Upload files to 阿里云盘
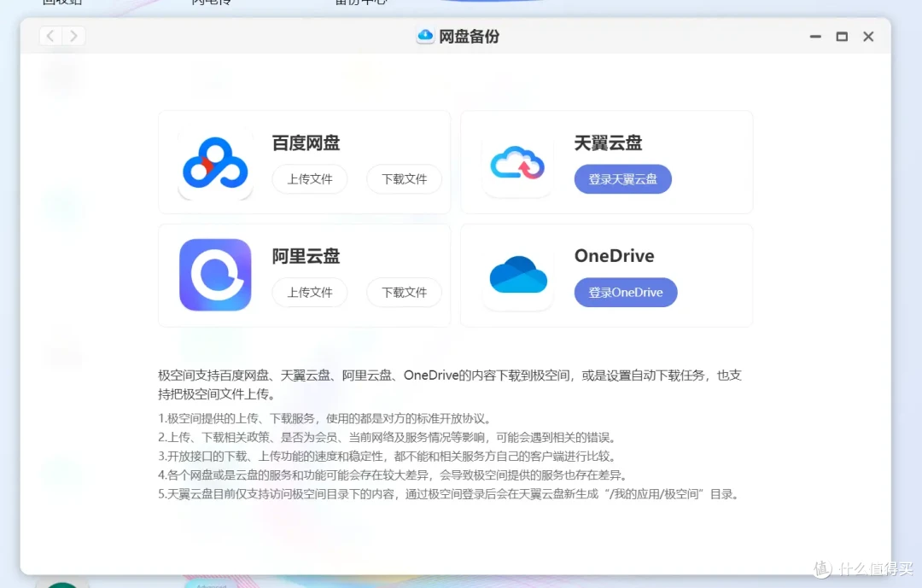922x588 pixels. click(310, 292)
